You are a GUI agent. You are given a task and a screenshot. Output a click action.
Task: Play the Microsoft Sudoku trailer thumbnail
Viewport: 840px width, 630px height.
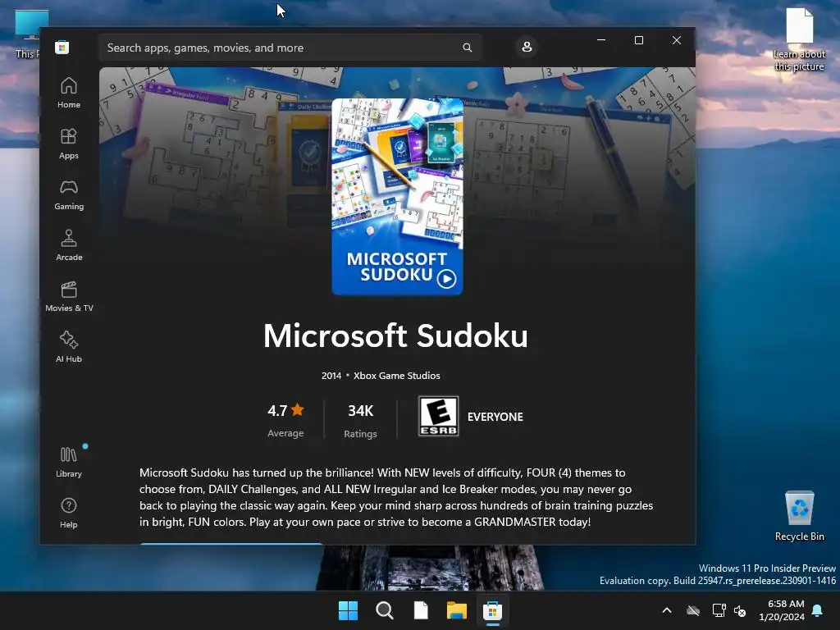[x=397, y=197]
